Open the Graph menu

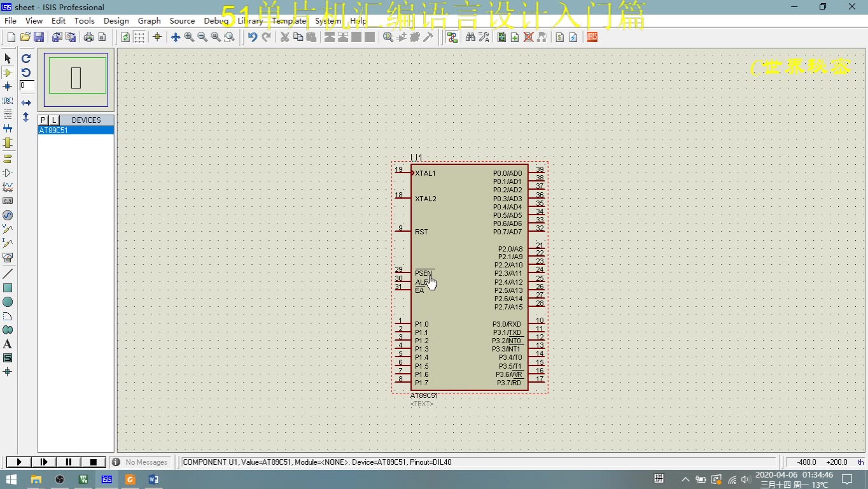(150, 21)
